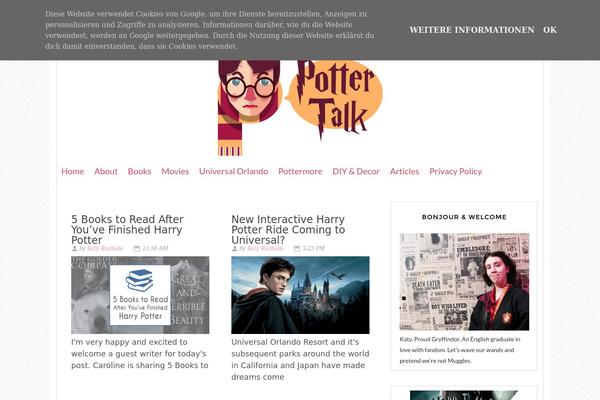Click author Katy Rochelle under 5 Books post

[x=105, y=248]
